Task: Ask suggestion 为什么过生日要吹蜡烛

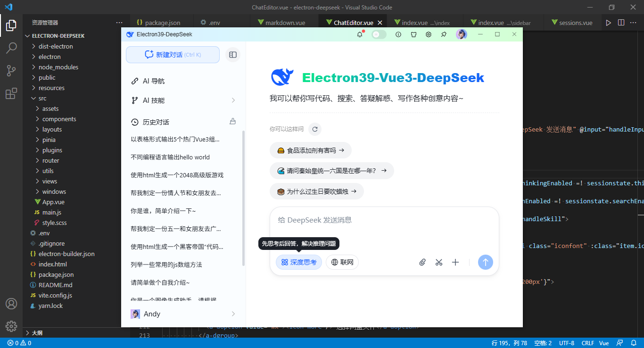Action: click(317, 191)
